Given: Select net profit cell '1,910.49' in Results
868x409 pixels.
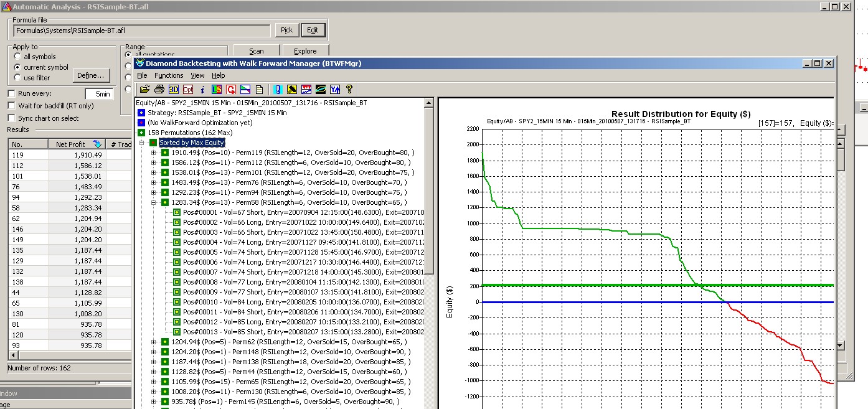Looking at the screenshot, I should pos(77,155).
